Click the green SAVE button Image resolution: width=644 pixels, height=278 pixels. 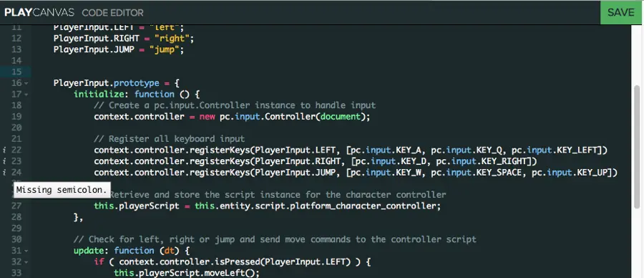[621, 12]
